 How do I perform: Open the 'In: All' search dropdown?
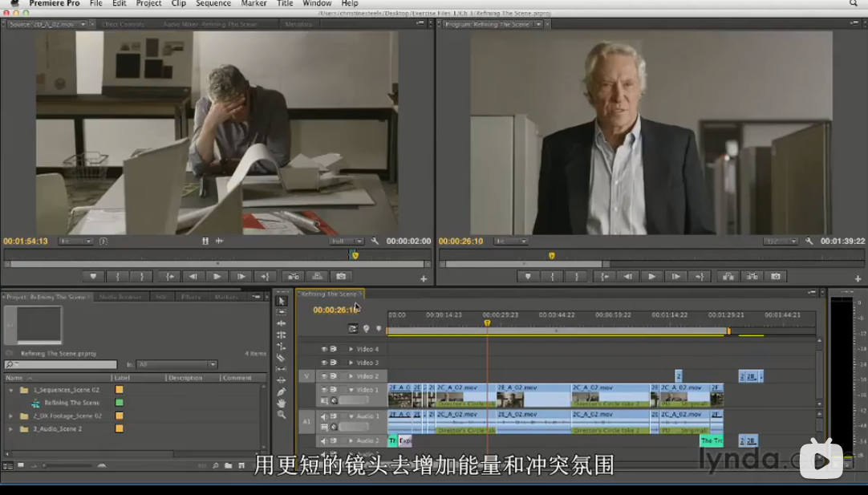point(176,364)
